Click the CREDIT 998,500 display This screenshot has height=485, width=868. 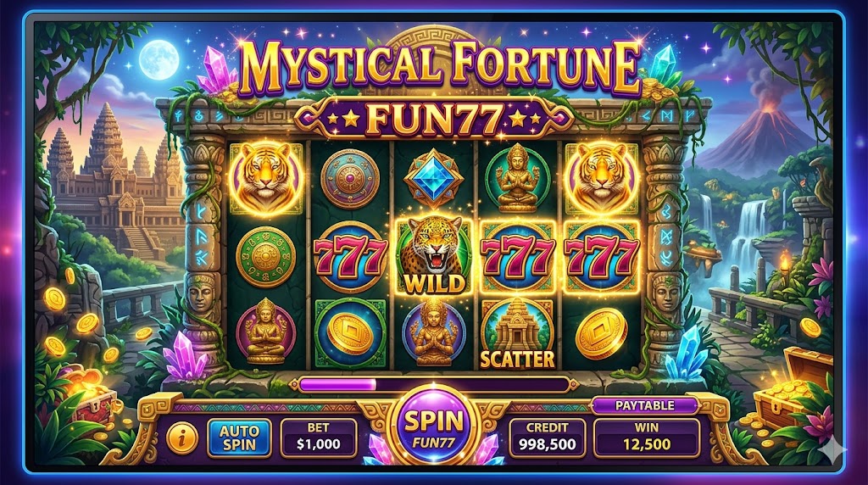click(x=547, y=438)
